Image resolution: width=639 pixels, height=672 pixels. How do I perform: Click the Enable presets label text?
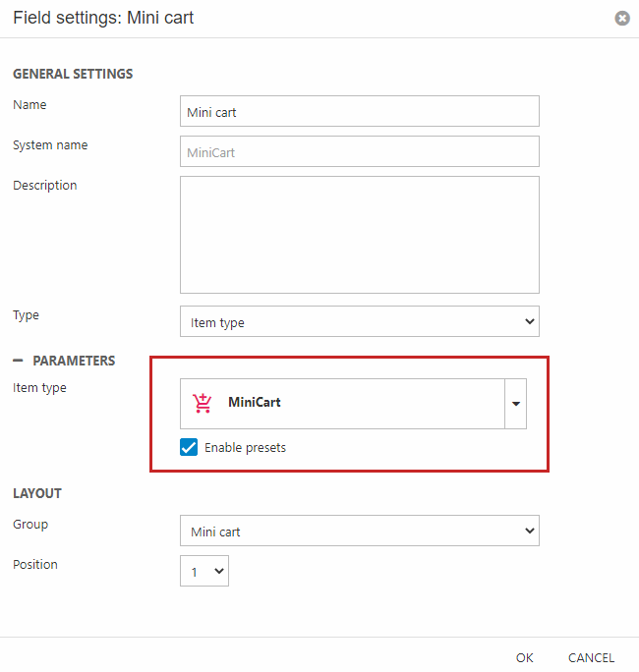[245, 448]
